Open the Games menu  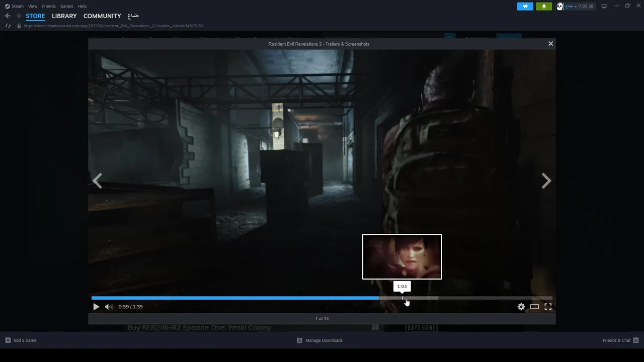click(66, 6)
